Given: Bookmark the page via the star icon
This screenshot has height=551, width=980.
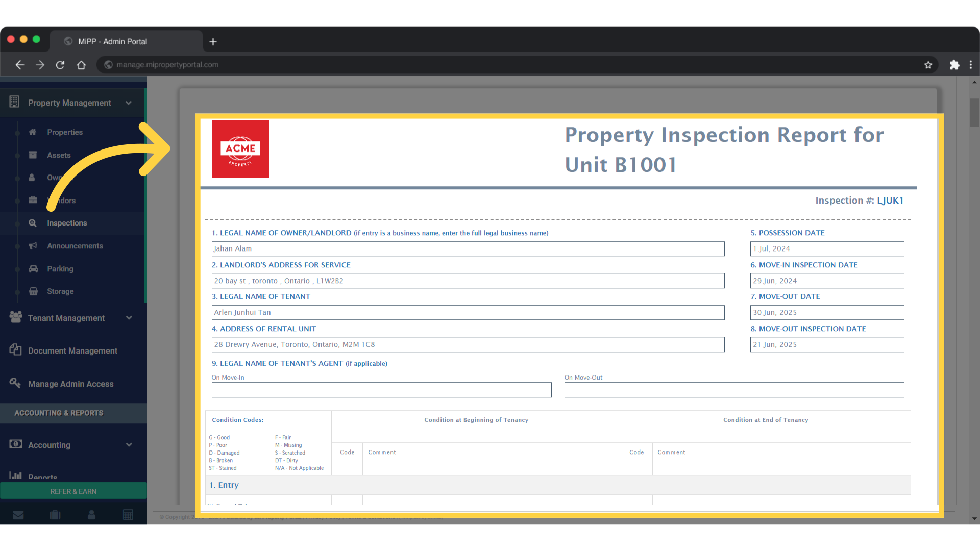Looking at the screenshot, I should pyautogui.click(x=928, y=65).
